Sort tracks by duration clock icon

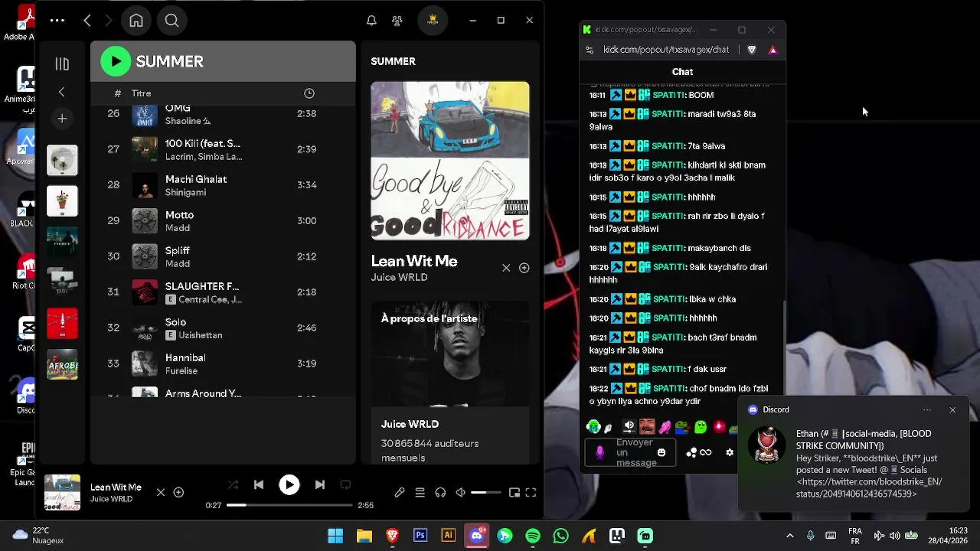click(309, 93)
